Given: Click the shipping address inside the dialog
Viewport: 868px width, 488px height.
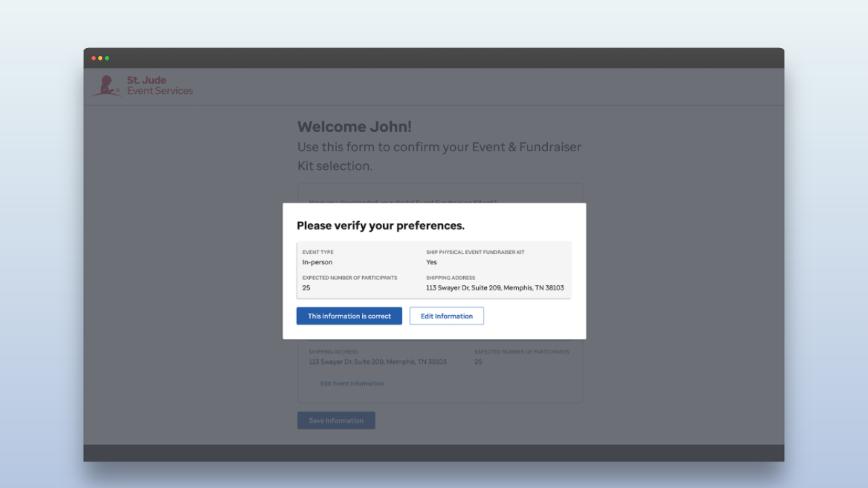Looking at the screenshot, I should point(495,288).
